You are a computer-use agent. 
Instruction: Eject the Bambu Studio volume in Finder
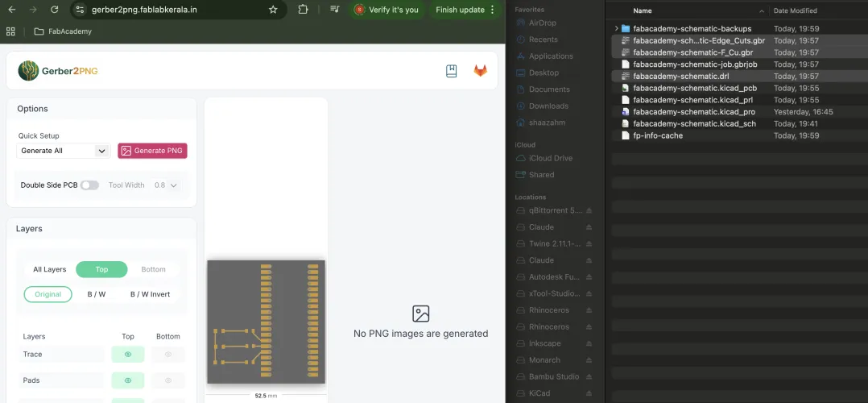coord(589,377)
